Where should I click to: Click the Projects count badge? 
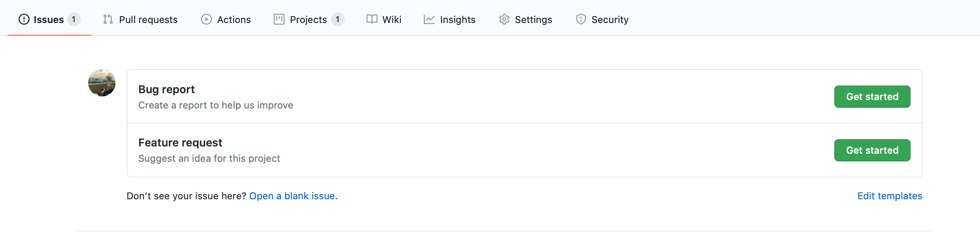[337, 19]
